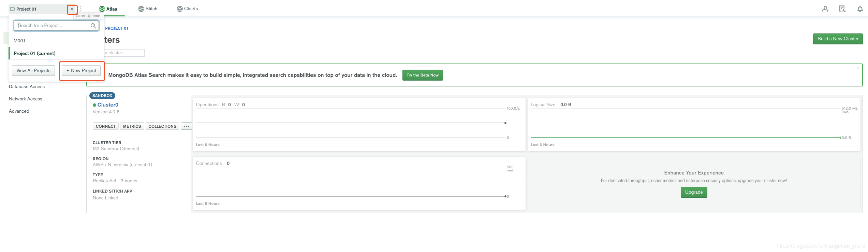Click the + New Project button
Image resolution: width=868 pixels, height=252 pixels.
click(81, 70)
